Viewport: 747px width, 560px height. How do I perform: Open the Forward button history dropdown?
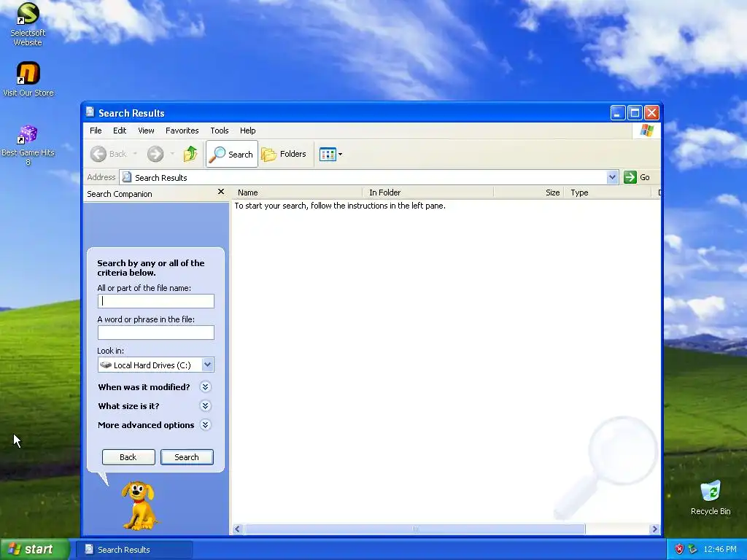click(x=172, y=154)
